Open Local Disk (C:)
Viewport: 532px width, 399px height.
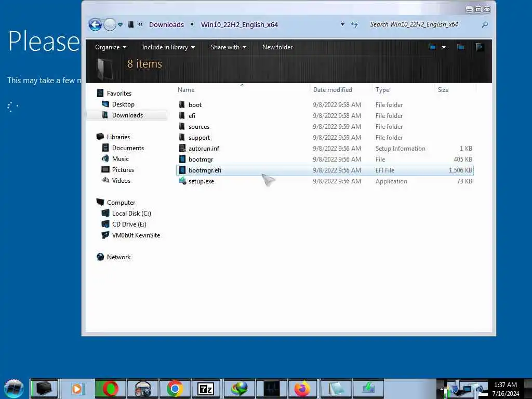[x=131, y=214]
